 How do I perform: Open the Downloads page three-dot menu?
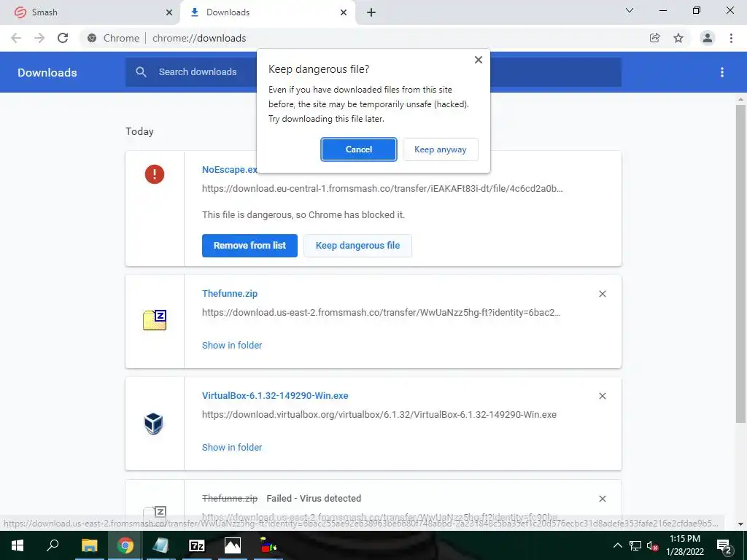(722, 72)
